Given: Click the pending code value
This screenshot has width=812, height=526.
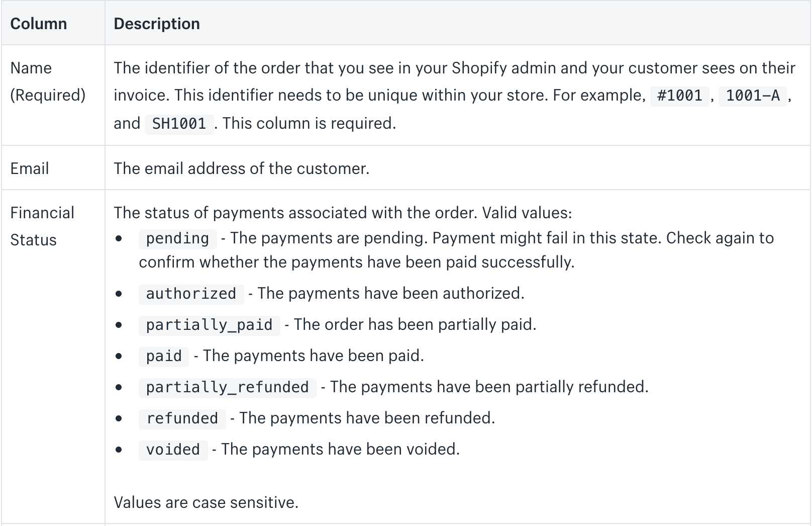Looking at the screenshot, I should tap(177, 238).
